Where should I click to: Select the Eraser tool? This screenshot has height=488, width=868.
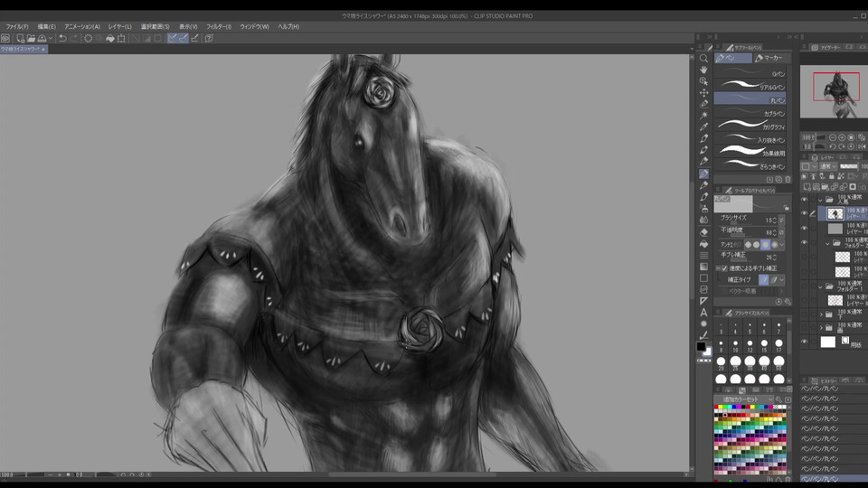coord(703,232)
